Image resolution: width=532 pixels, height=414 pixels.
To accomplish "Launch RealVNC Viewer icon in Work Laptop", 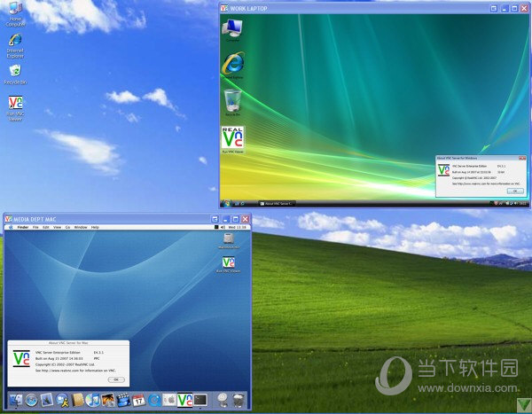I will click(x=232, y=139).
